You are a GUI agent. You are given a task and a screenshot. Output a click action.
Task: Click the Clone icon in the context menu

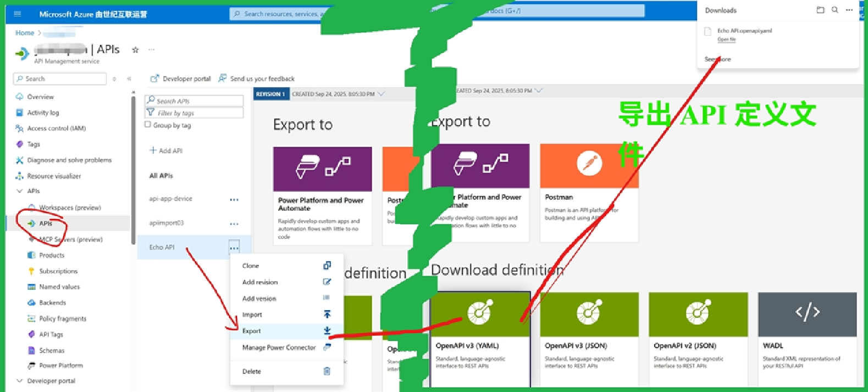point(327,266)
